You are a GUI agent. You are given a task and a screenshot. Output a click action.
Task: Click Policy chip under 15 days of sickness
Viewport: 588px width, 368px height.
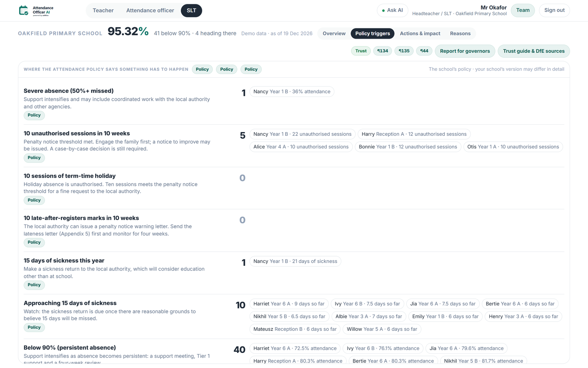coord(34,285)
